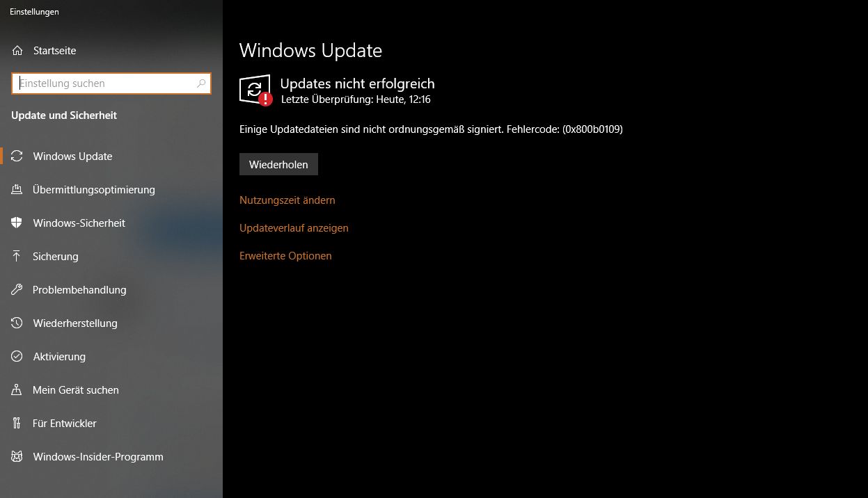Select Wiederherstellung in the sidebar
This screenshot has width=868, height=498.
(111, 323)
